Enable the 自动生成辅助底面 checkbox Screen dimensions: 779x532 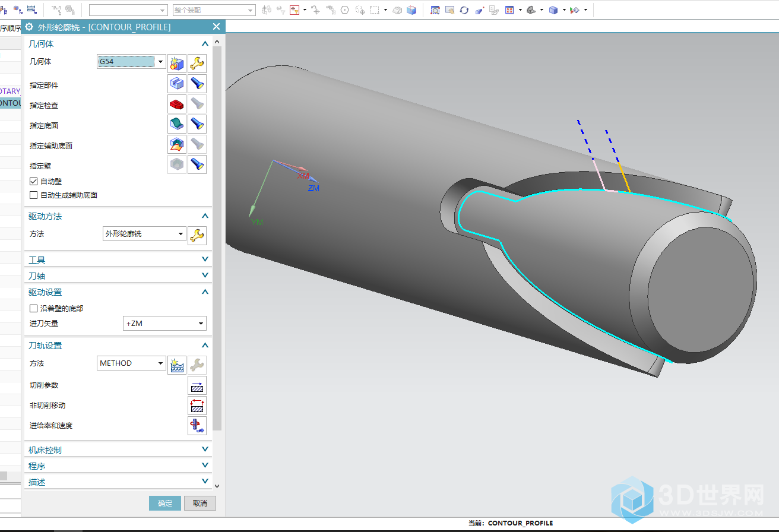pos(34,195)
